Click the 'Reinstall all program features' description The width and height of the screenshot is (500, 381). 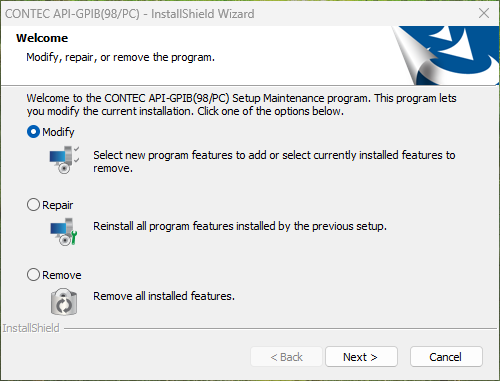coord(240,226)
